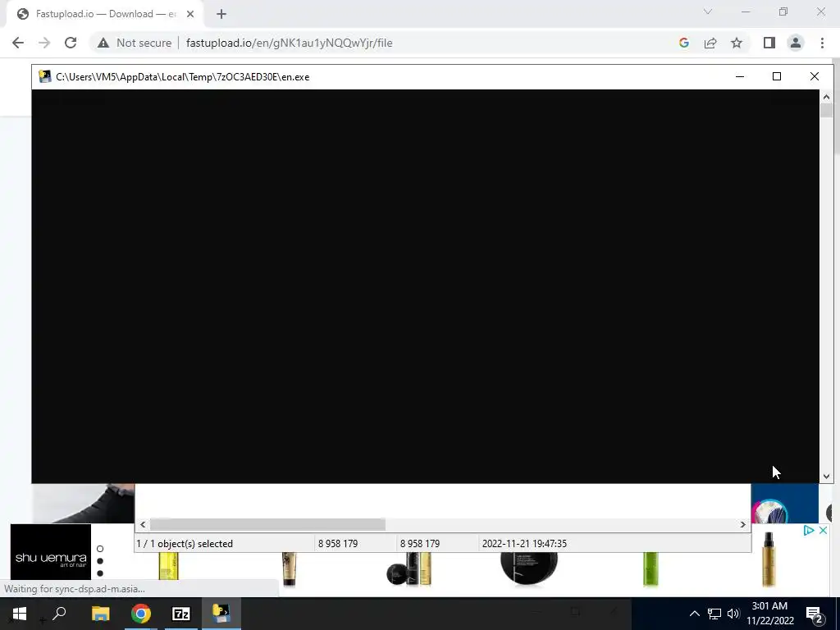This screenshot has height=630, width=840.
Task: Click '1 / 1 object(s) selected' status text
Action: click(185, 544)
